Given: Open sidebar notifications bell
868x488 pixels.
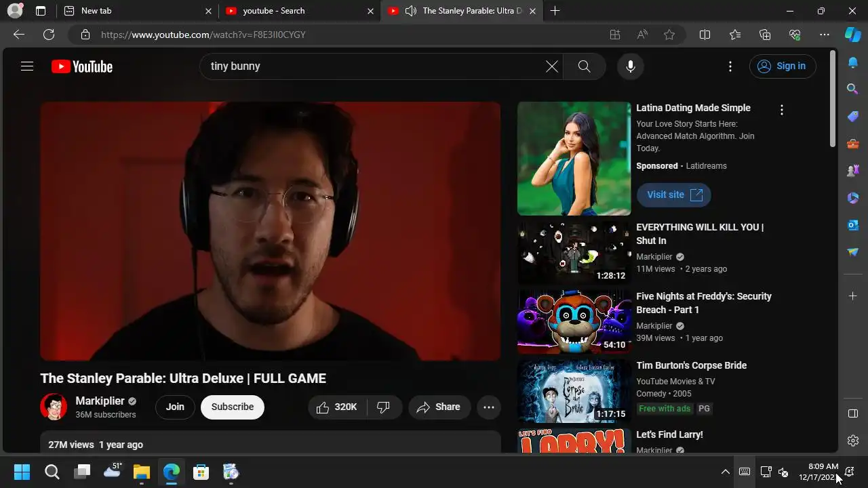Looking at the screenshot, I should coord(853,62).
